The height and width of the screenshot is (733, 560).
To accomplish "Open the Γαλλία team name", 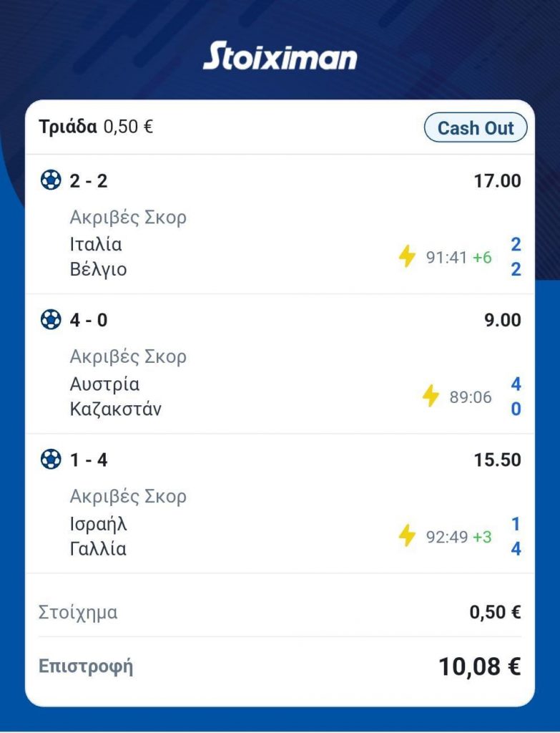I will [98, 549].
